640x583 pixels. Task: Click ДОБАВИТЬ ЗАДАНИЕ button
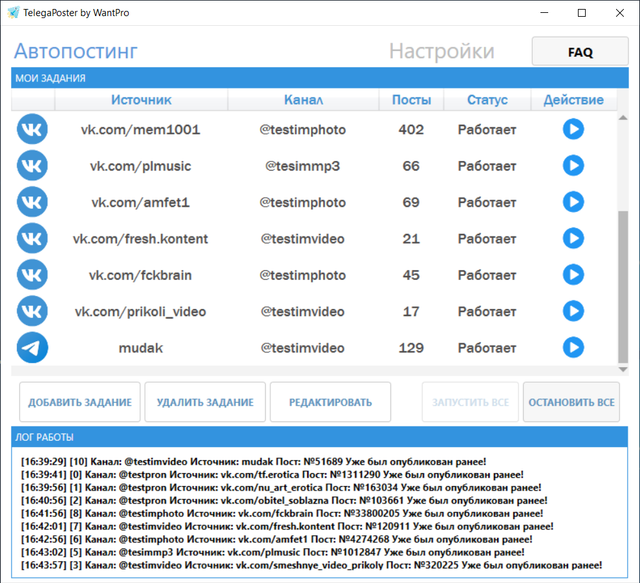click(x=80, y=402)
